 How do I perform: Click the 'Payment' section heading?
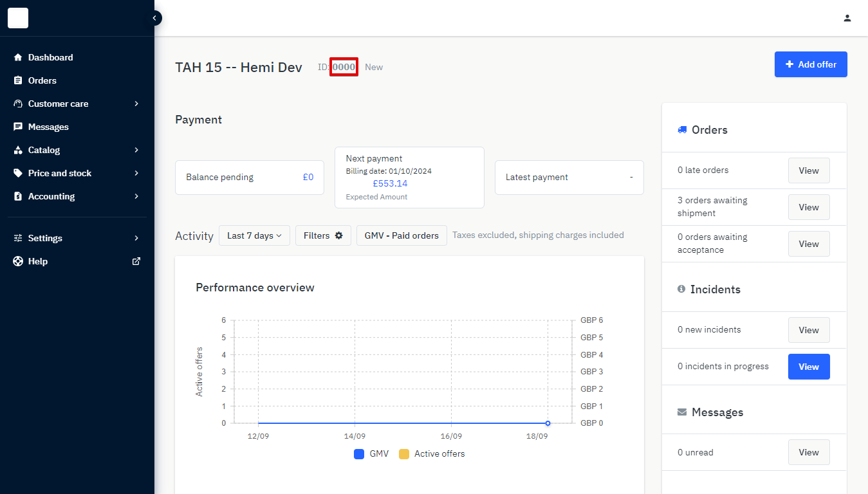(x=198, y=120)
